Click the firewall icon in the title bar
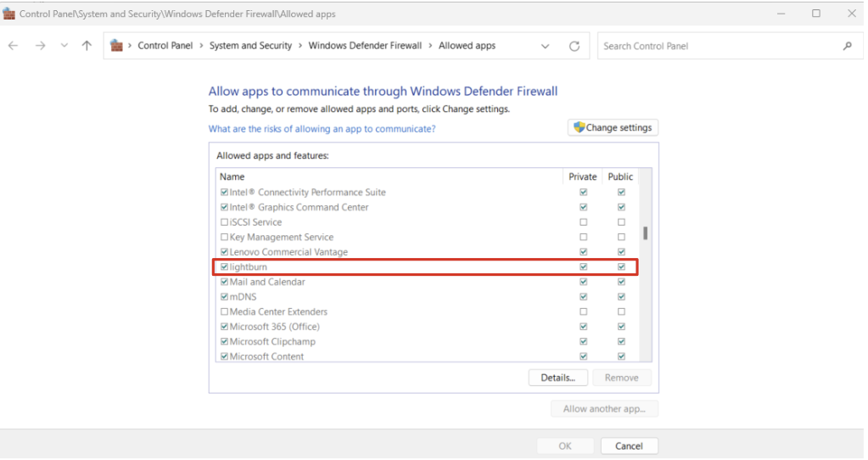This screenshot has width=868, height=460. (x=8, y=14)
